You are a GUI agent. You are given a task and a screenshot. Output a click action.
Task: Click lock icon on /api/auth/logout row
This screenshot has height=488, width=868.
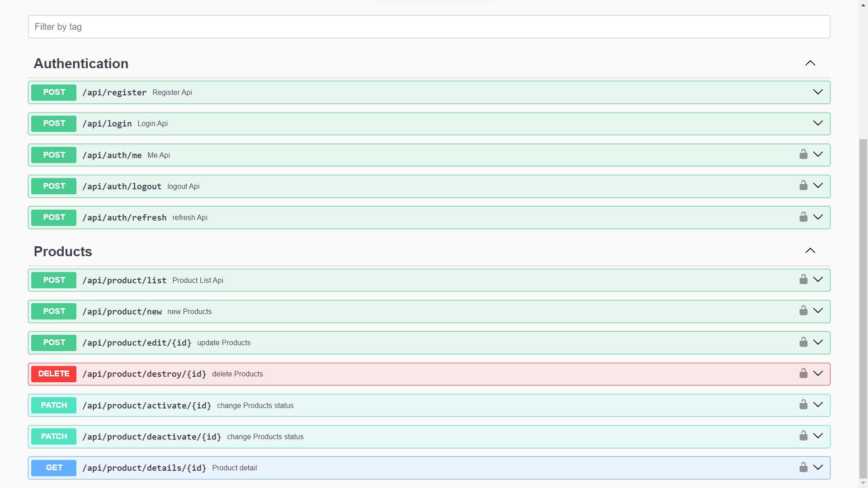(x=803, y=186)
